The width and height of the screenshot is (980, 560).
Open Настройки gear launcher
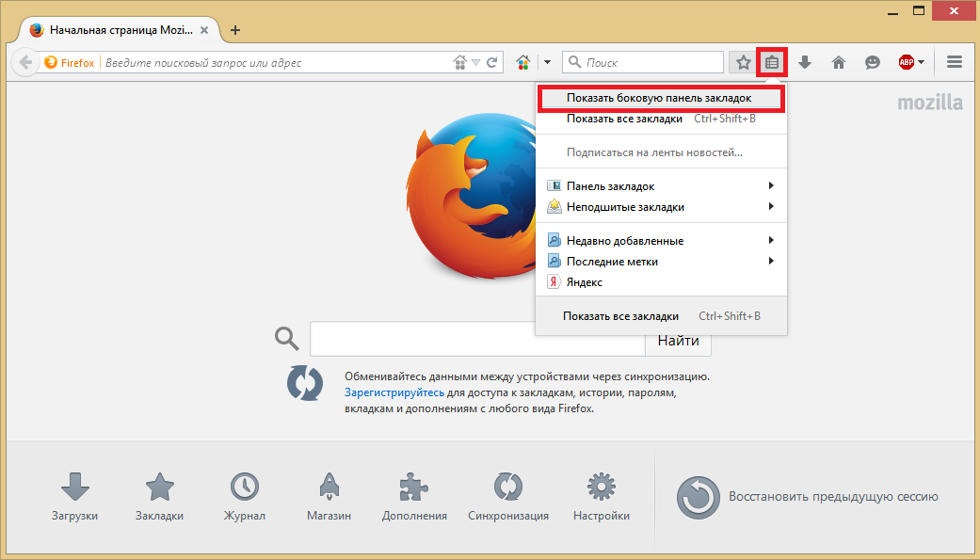tap(602, 497)
